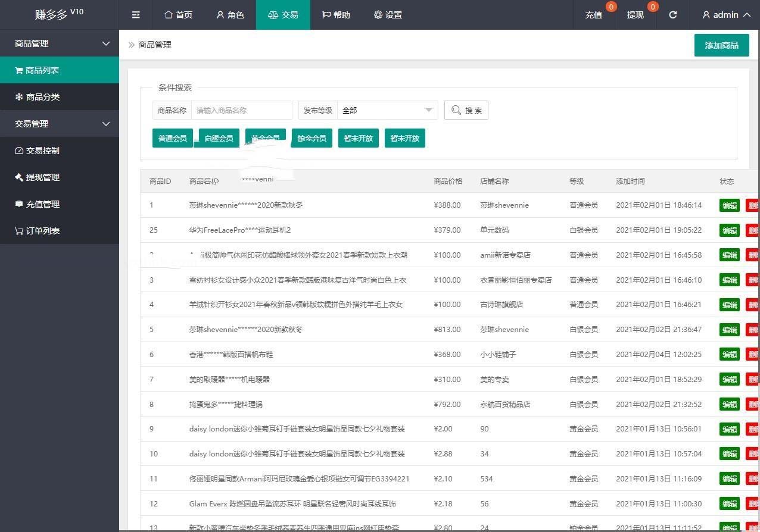
Task: Open the 发布等级 dropdown
Action: click(x=387, y=110)
